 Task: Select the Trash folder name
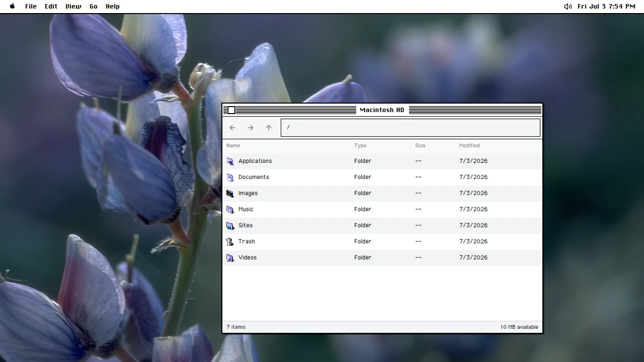click(x=247, y=241)
